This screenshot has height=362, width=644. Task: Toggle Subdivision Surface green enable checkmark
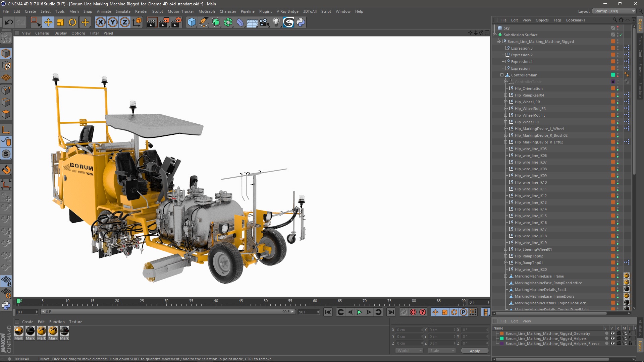click(x=621, y=35)
